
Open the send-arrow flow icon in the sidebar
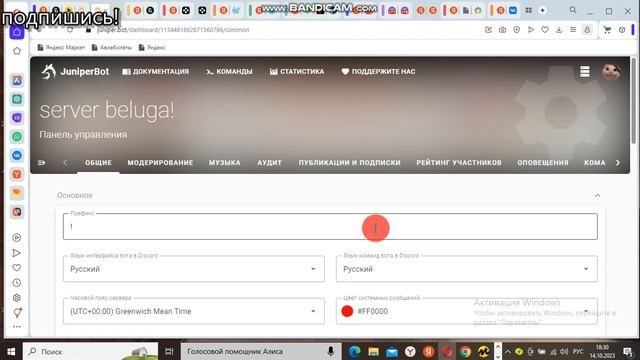click(x=17, y=253)
